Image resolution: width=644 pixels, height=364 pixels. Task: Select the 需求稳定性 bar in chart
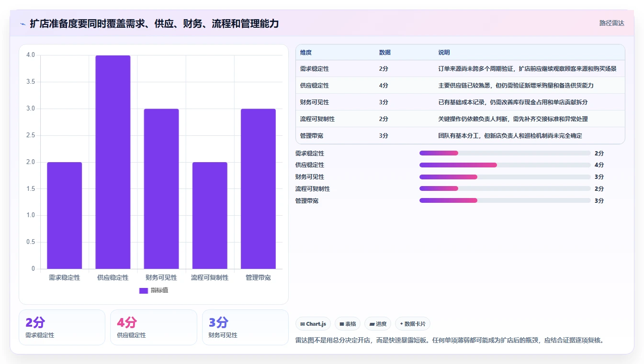[x=64, y=215]
